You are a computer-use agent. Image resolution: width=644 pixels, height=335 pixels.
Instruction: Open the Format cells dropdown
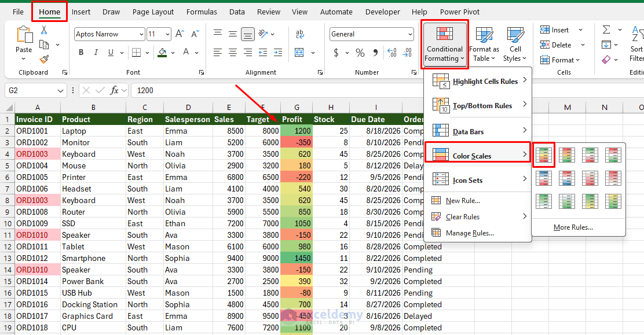[560, 60]
